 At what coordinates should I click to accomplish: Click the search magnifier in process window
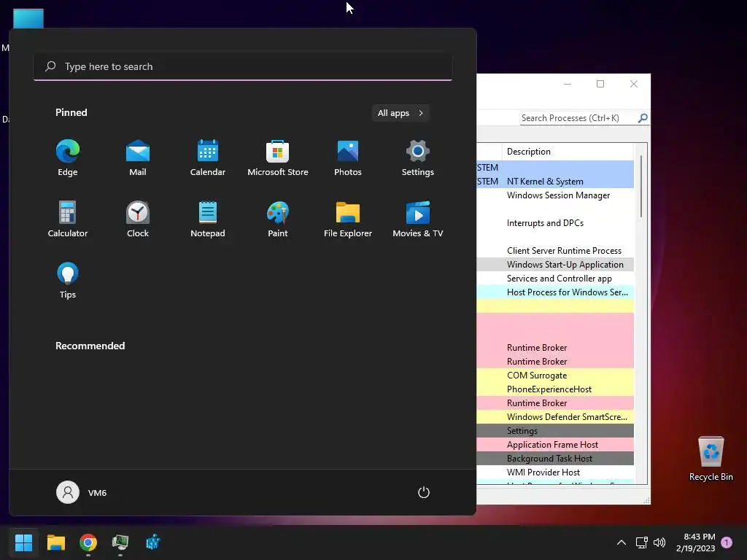(x=643, y=117)
